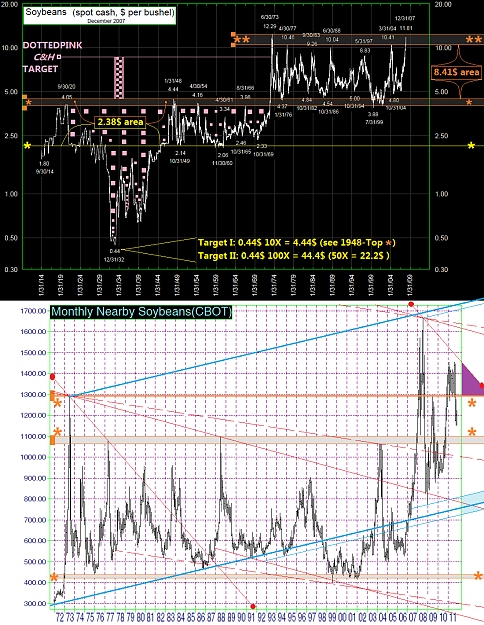
Task: Click the yellow asterisk on left of upper chart
Action: tap(27, 146)
